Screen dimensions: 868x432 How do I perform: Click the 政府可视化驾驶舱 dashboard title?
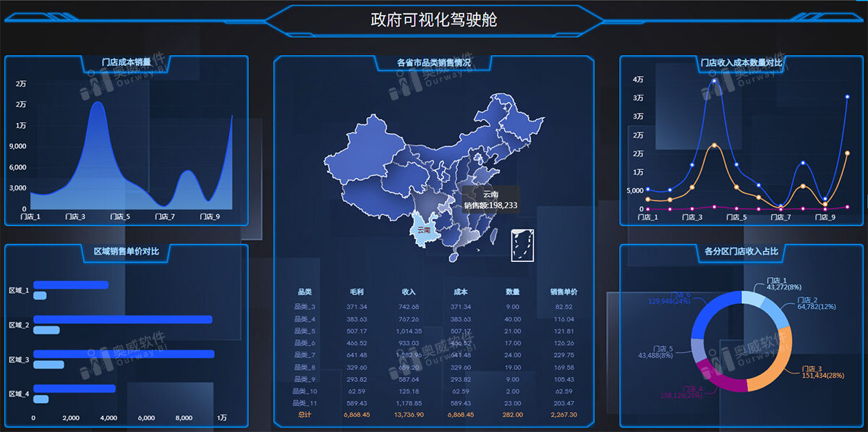434,20
